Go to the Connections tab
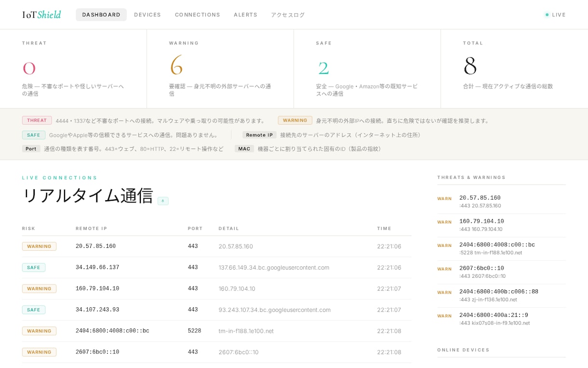Screen dimensions: 588x368 click(x=198, y=14)
